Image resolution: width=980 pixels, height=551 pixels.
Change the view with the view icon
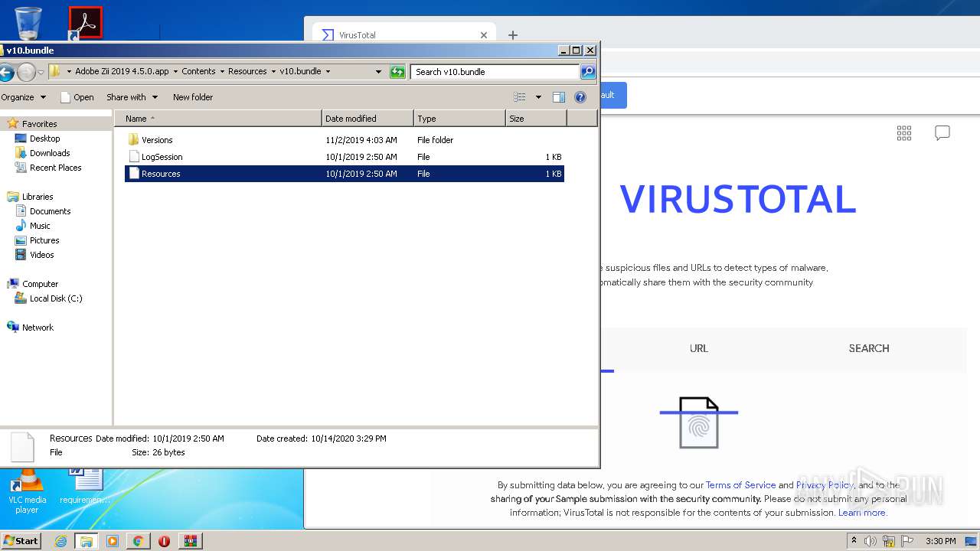click(x=520, y=97)
